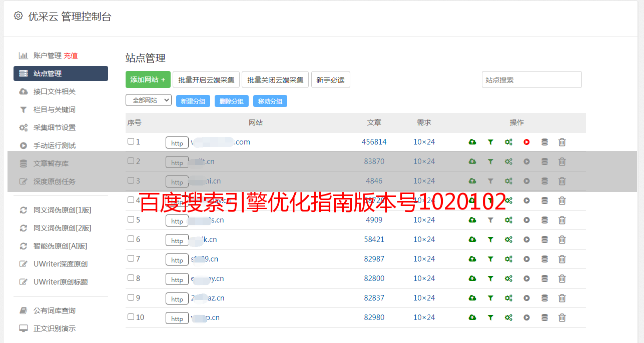The width and height of the screenshot is (644, 343).
Task: Click the http protocol box in row 10
Action: tap(177, 318)
